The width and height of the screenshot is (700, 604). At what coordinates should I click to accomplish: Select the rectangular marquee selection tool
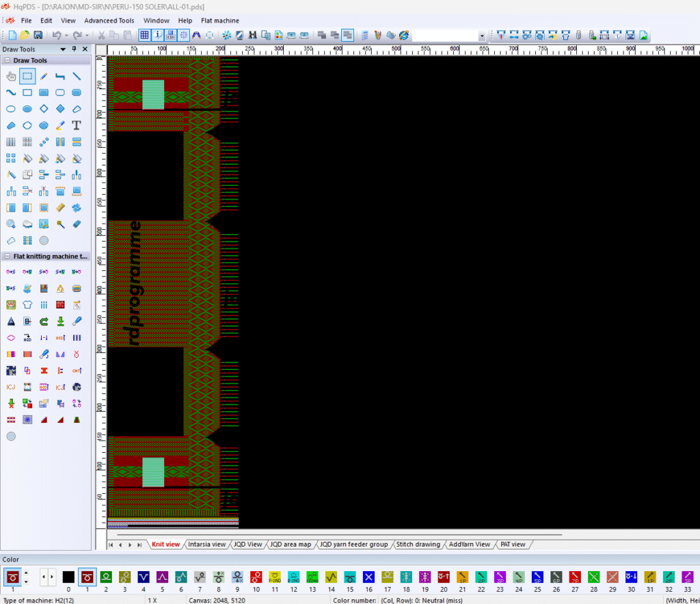[27, 77]
